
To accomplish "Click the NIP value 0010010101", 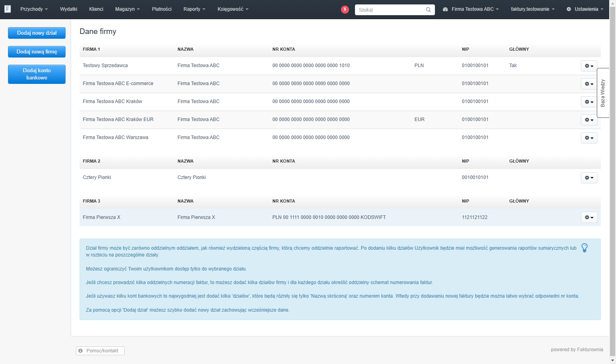I will (x=475, y=177).
